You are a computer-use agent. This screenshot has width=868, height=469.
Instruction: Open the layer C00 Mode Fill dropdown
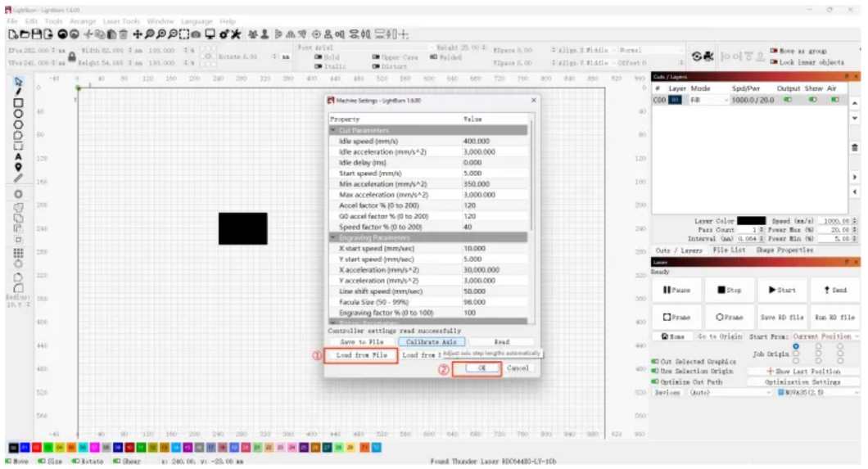tap(709, 100)
